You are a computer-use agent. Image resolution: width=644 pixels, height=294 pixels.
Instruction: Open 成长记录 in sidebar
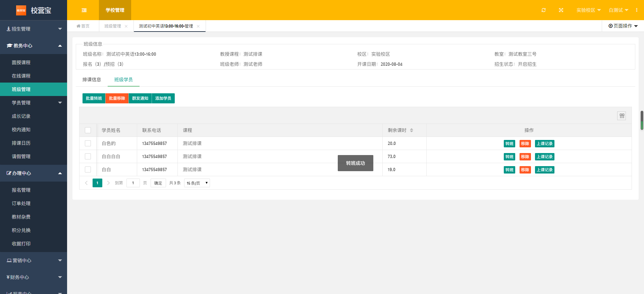(34, 116)
